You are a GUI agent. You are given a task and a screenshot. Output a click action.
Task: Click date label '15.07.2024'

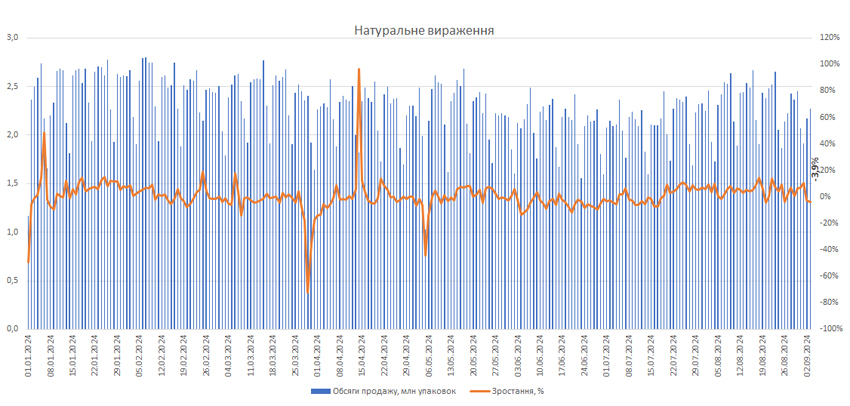tap(651, 355)
